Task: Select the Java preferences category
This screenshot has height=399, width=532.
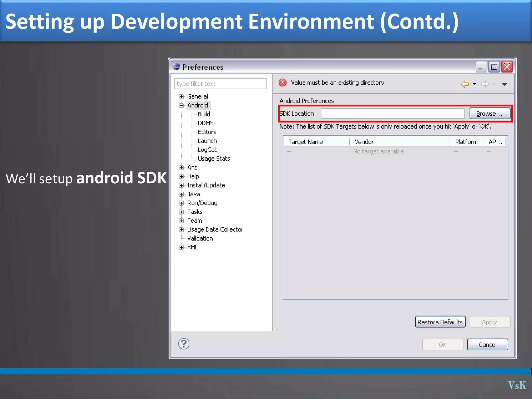Action: tap(194, 194)
